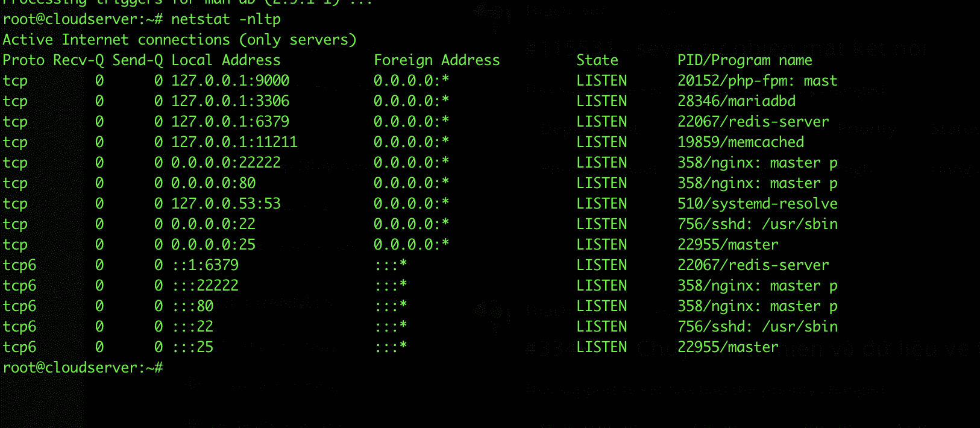The height and width of the screenshot is (428, 980).
Task: Select the 20152/php-fpm process entry
Action: tap(757, 81)
